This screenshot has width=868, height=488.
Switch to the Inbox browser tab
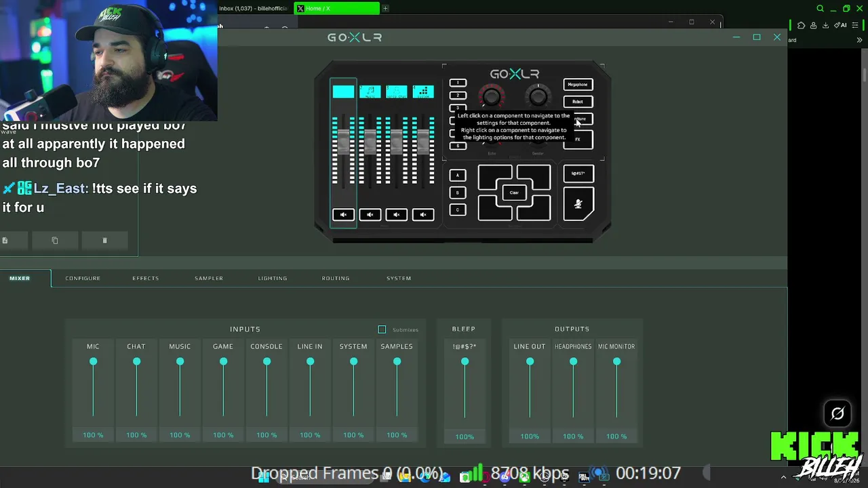pyautogui.click(x=255, y=8)
